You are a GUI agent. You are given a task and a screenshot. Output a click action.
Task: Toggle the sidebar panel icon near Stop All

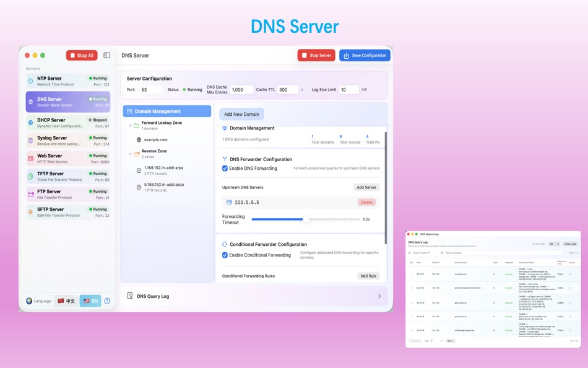click(x=106, y=55)
